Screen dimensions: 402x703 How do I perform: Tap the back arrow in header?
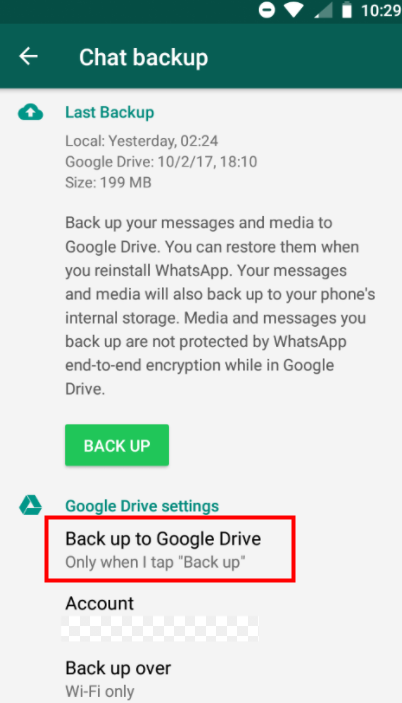28,56
